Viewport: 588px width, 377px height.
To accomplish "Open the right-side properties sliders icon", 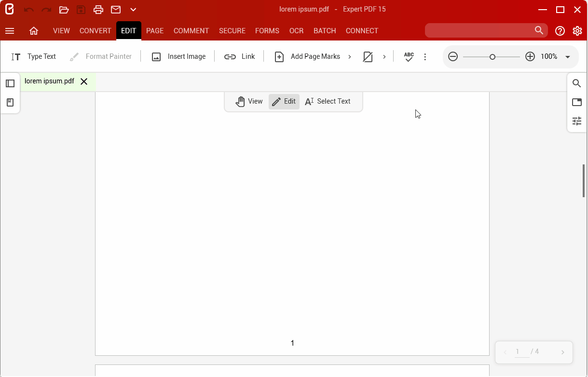I will click(x=577, y=121).
